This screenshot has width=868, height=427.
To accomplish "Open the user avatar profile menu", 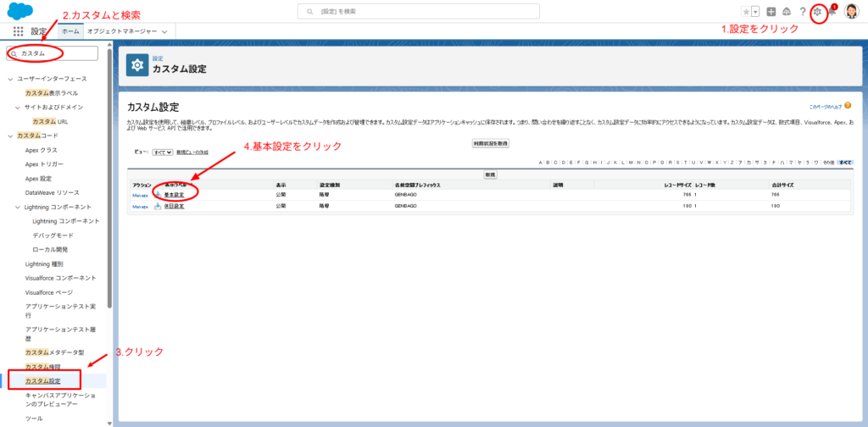I will [x=851, y=12].
